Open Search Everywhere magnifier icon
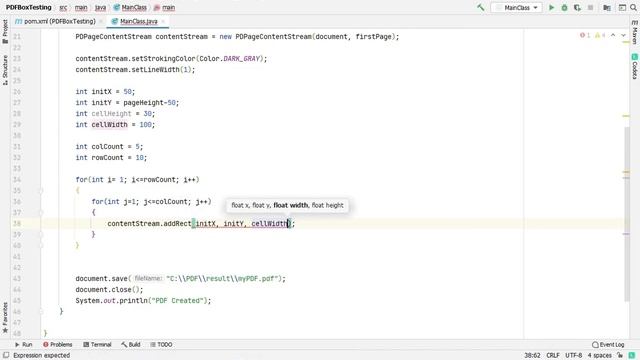Viewport: 640px width, 360px height. [x=633, y=7]
